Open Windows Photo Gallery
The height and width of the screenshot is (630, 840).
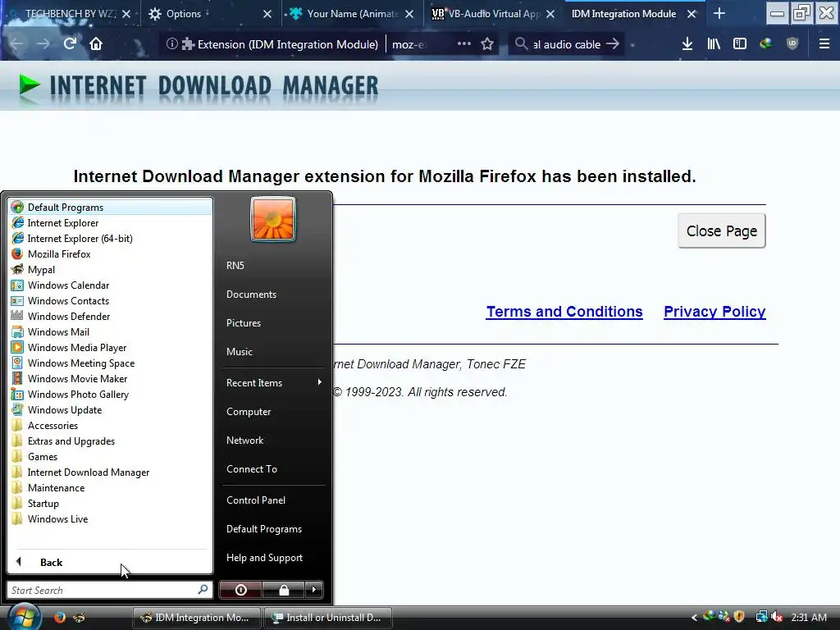pyautogui.click(x=111, y=395)
